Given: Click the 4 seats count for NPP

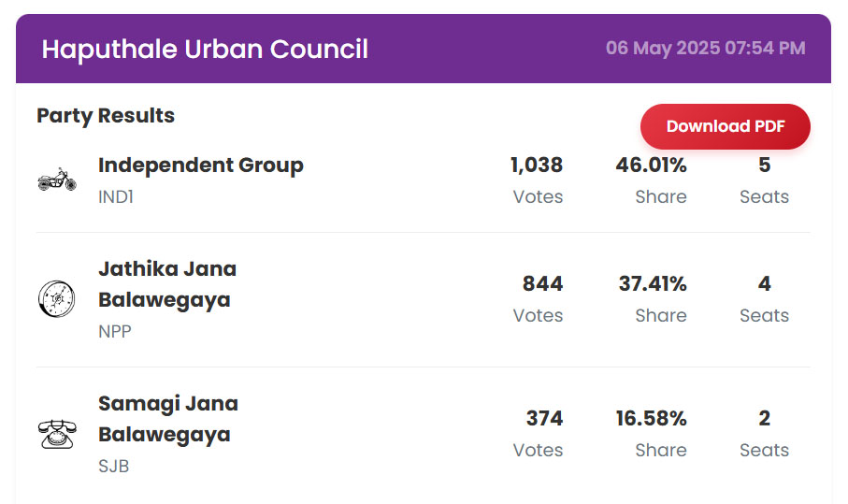Looking at the screenshot, I should point(764,284).
